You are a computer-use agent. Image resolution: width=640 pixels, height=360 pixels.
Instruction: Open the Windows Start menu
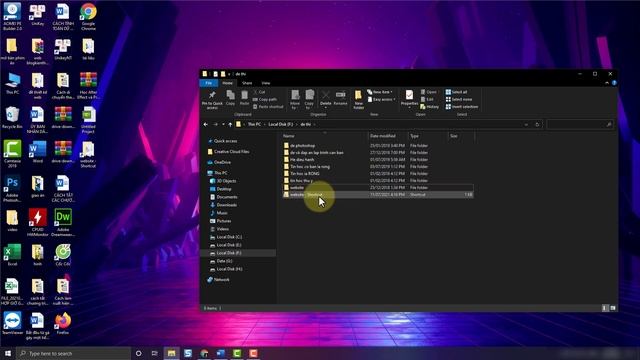(8, 353)
